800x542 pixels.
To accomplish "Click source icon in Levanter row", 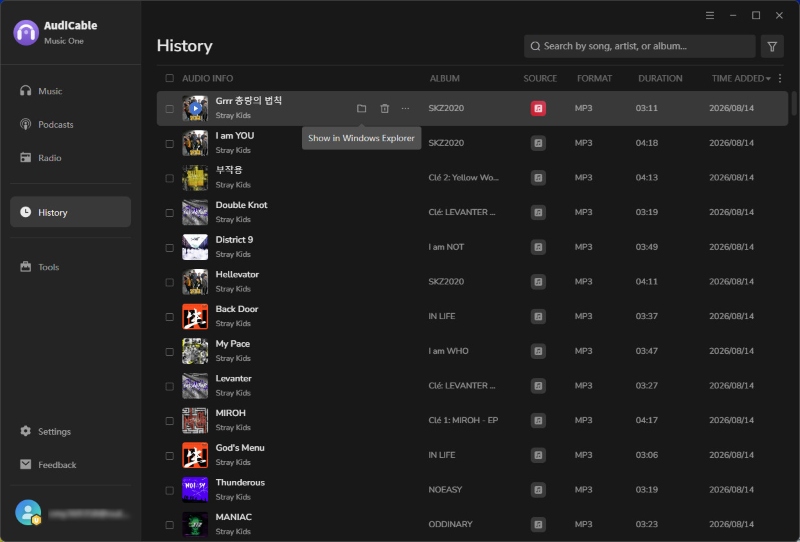I will click(x=538, y=386).
